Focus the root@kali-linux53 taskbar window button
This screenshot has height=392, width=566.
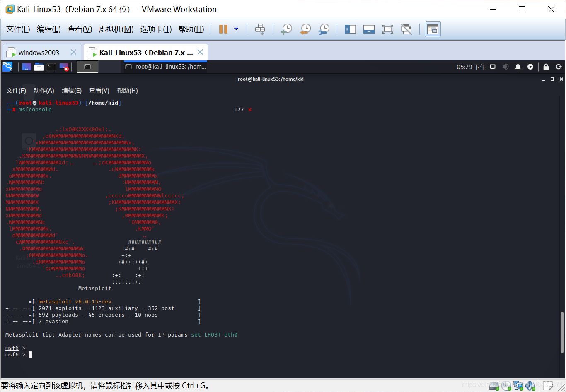(166, 67)
